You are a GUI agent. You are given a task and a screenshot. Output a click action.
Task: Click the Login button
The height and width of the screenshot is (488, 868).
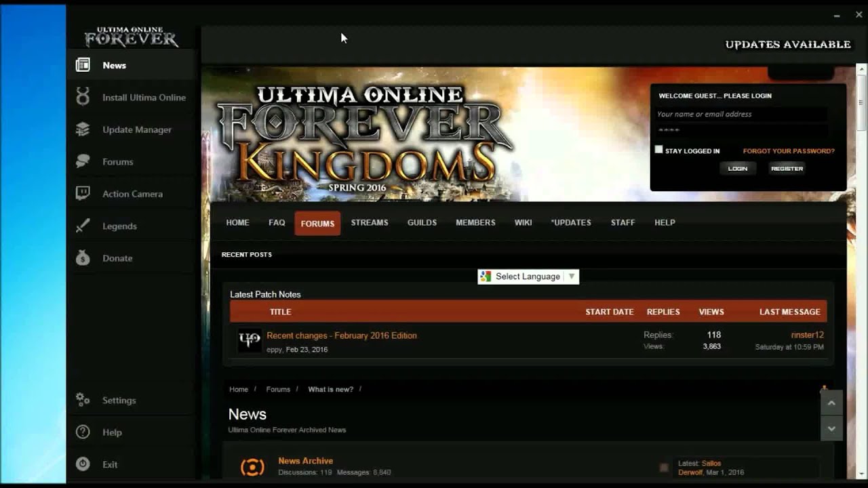(738, 169)
